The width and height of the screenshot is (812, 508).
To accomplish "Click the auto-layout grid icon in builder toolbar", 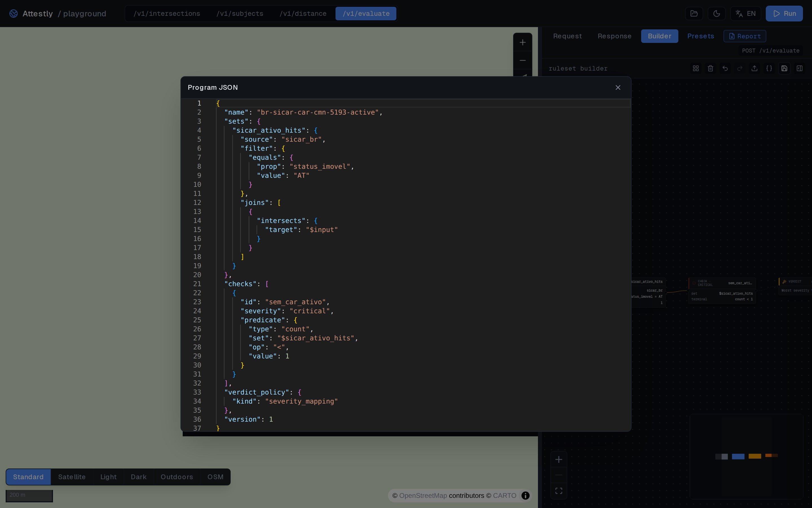I will [696, 68].
